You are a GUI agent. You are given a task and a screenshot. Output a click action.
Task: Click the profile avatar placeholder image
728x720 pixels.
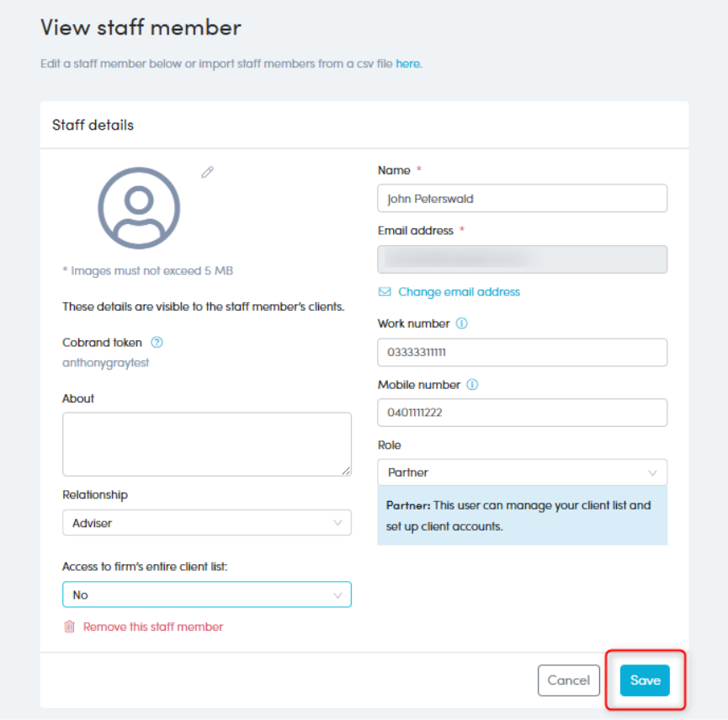[x=139, y=208]
